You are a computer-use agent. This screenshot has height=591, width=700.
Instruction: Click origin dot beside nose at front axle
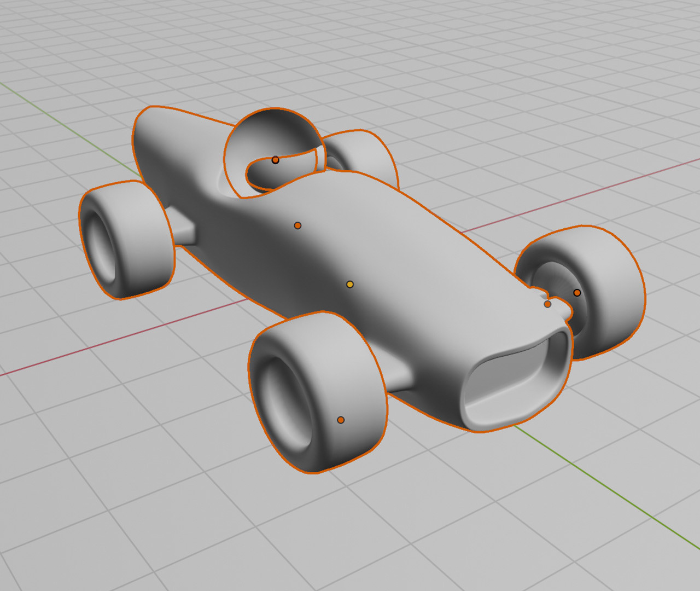click(x=547, y=304)
